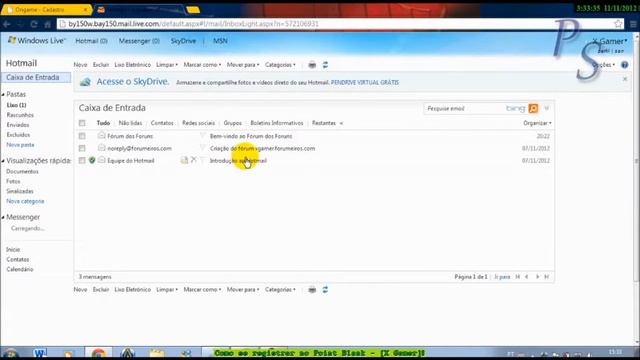Click envelope icon of Equipe do Hotmail email
The height and width of the screenshot is (360, 640).
tap(101, 160)
